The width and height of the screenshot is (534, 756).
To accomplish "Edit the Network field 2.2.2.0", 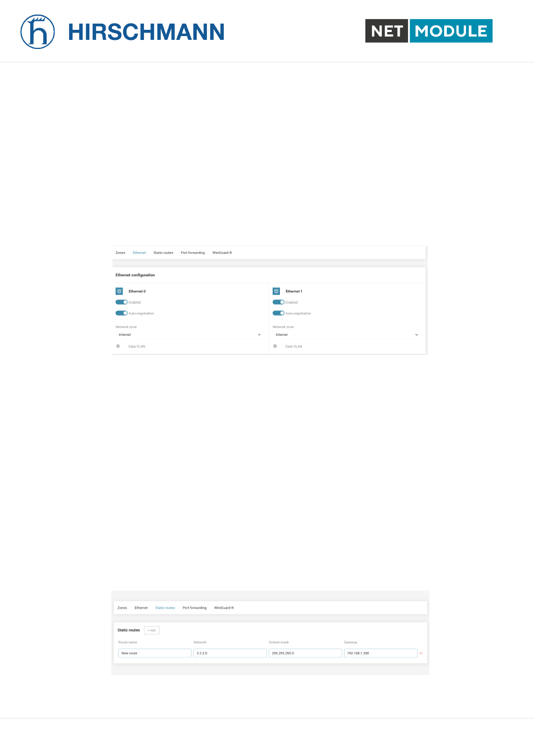I will tap(230, 653).
